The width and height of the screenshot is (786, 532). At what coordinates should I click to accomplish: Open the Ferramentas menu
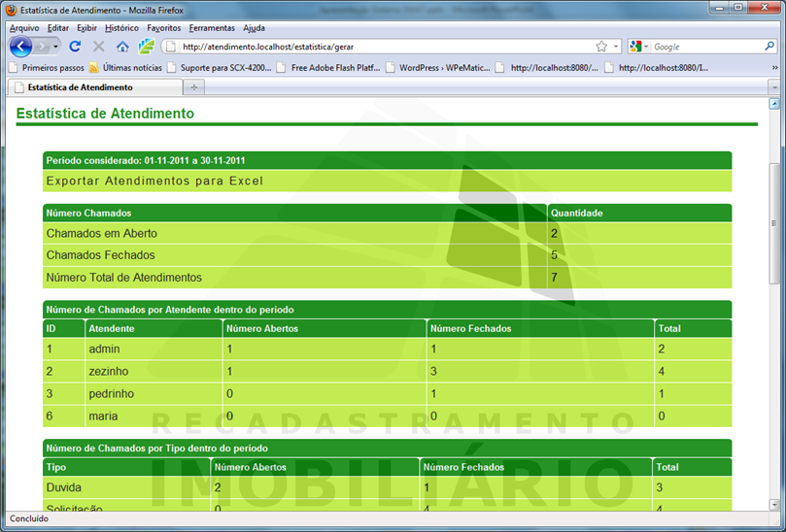pos(212,28)
